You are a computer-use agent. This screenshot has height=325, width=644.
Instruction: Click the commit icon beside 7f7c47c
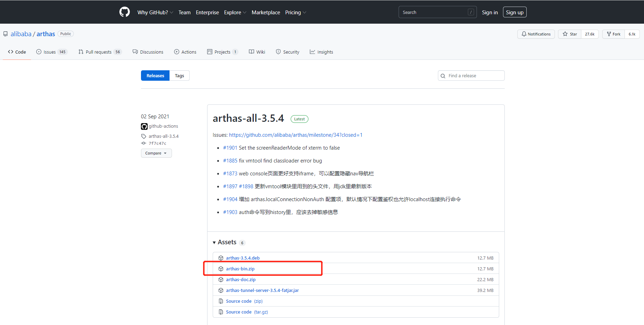[143, 143]
